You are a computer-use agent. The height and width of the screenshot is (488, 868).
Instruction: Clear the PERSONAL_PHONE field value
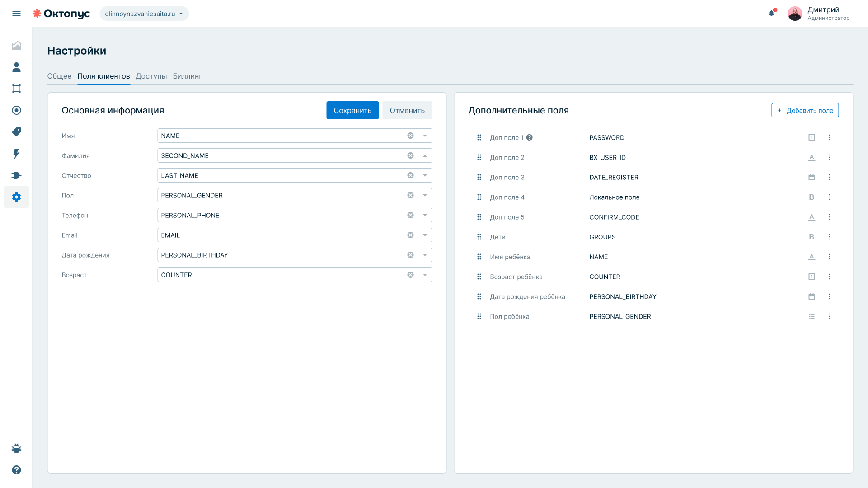coord(410,215)
